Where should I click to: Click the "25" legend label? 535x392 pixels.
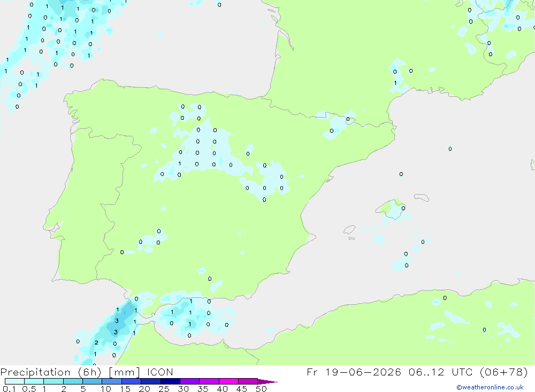164,389
